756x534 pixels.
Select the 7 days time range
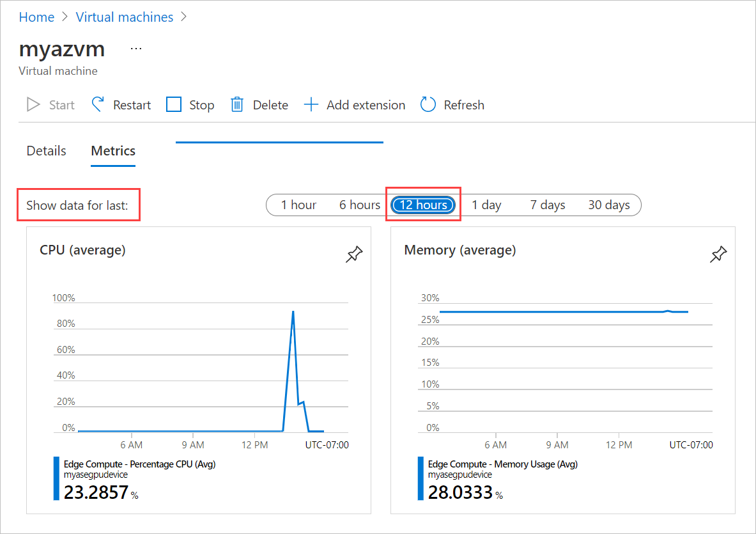[548, 205]
